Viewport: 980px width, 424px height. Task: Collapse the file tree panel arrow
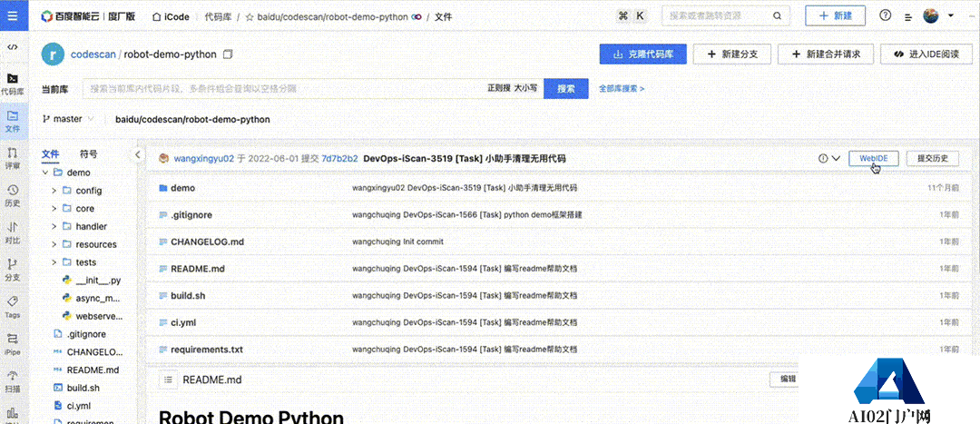pos(138,155)
